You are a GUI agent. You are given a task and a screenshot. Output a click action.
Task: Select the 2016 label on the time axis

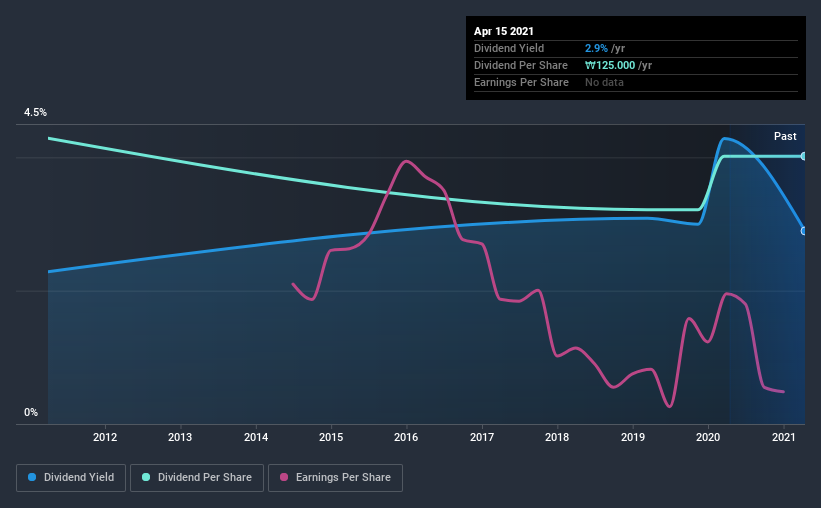pyautogui.click(x=406, y=437)
